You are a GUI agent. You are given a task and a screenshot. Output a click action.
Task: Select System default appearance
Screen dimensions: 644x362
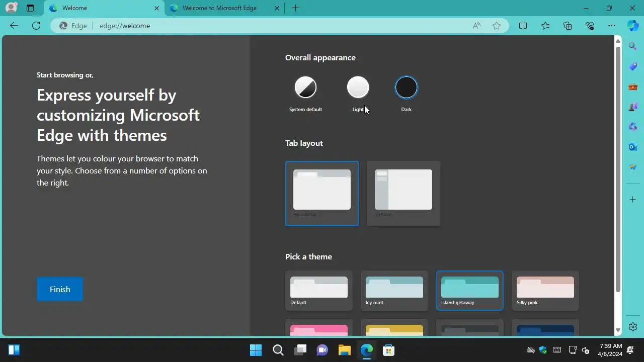pos(305,87)
